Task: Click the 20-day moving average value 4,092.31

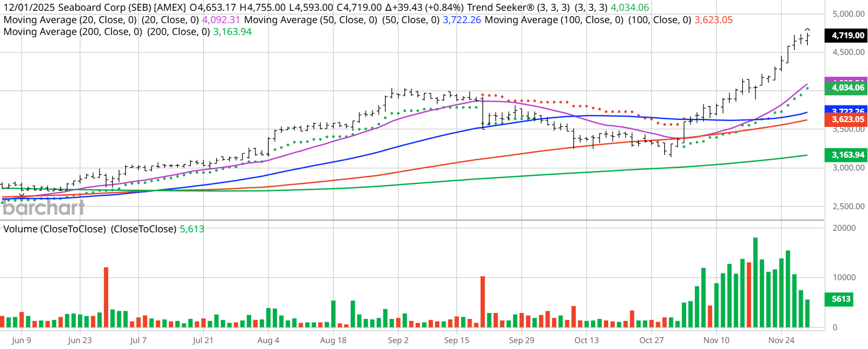Action: [x=221, y=20]
